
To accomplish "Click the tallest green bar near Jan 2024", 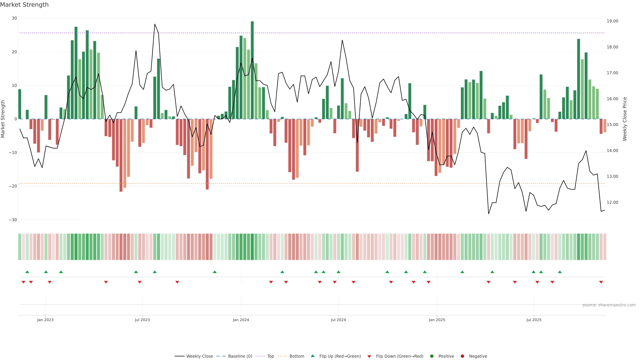I will [252, 70].
